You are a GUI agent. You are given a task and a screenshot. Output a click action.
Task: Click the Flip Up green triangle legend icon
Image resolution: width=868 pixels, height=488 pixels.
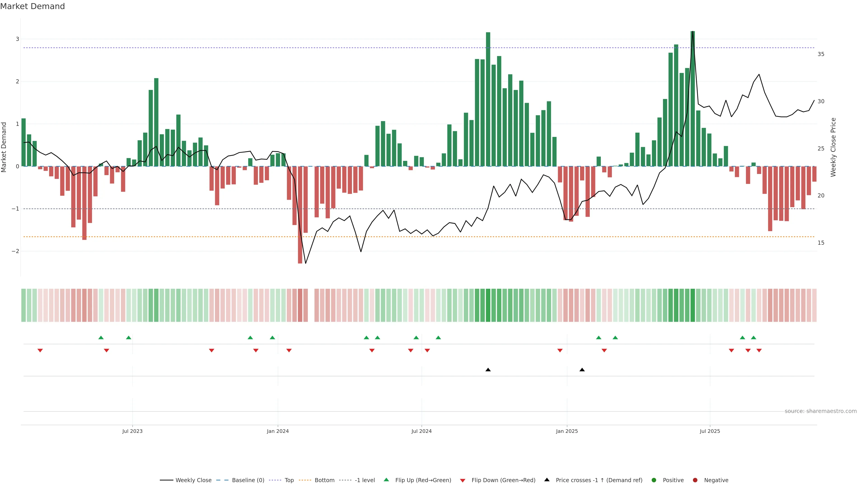(x=386, y=480)
